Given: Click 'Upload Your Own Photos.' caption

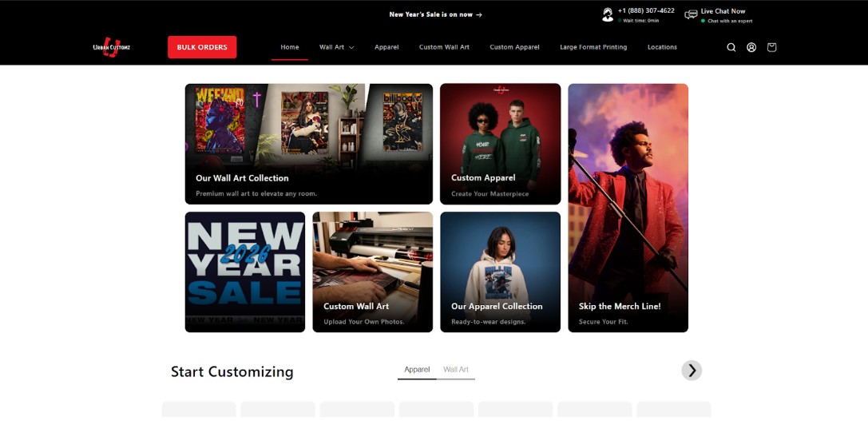Looking at the screenshot, I should coord(364,322).
